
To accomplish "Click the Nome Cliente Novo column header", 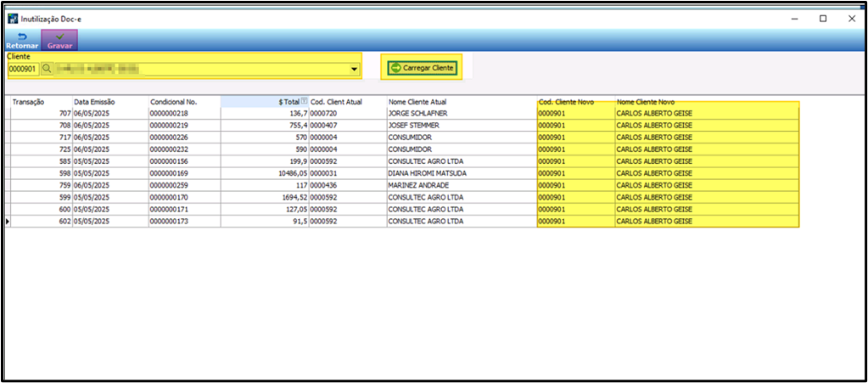I will click(707, 102).
